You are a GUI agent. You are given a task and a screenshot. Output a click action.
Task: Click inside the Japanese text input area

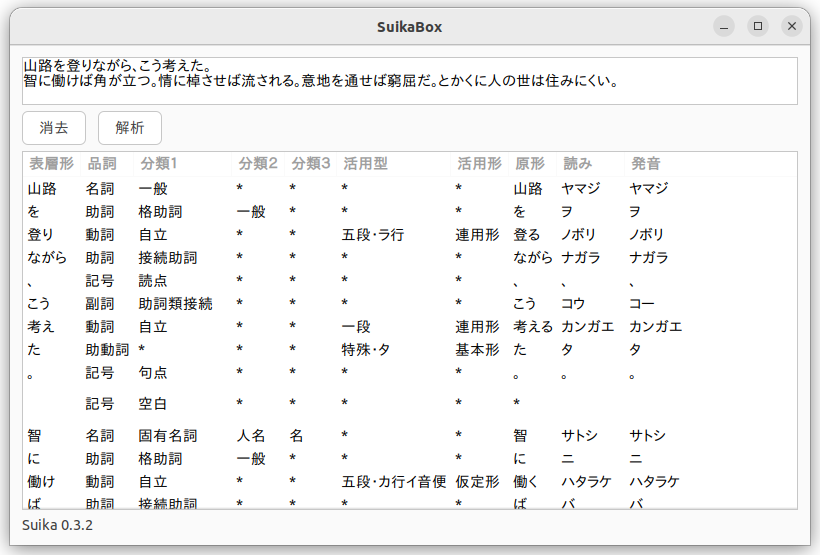click(409, 81)
